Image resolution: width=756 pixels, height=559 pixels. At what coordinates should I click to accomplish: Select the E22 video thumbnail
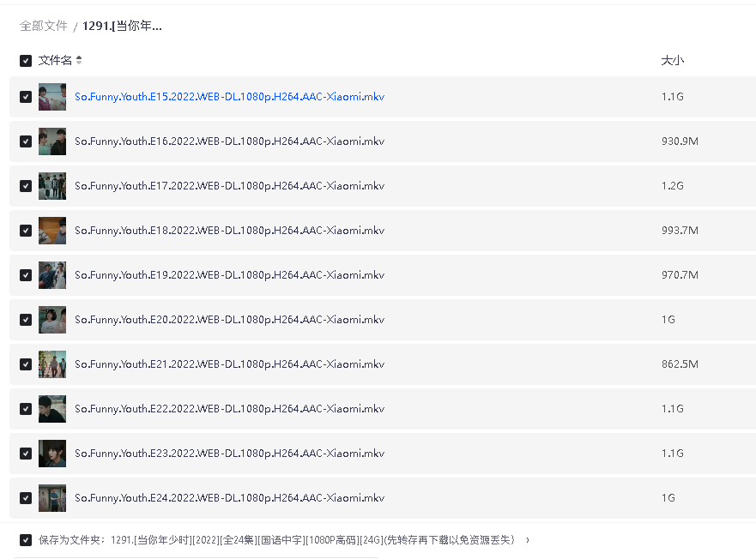pyautogui.click(x=52, y=408)
